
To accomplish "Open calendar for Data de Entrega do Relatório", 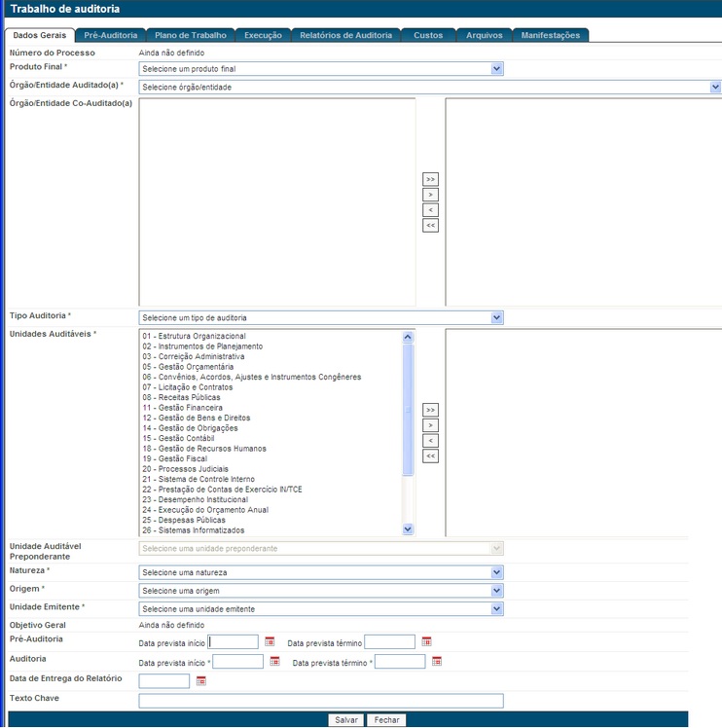I will (x=201, y=680).
